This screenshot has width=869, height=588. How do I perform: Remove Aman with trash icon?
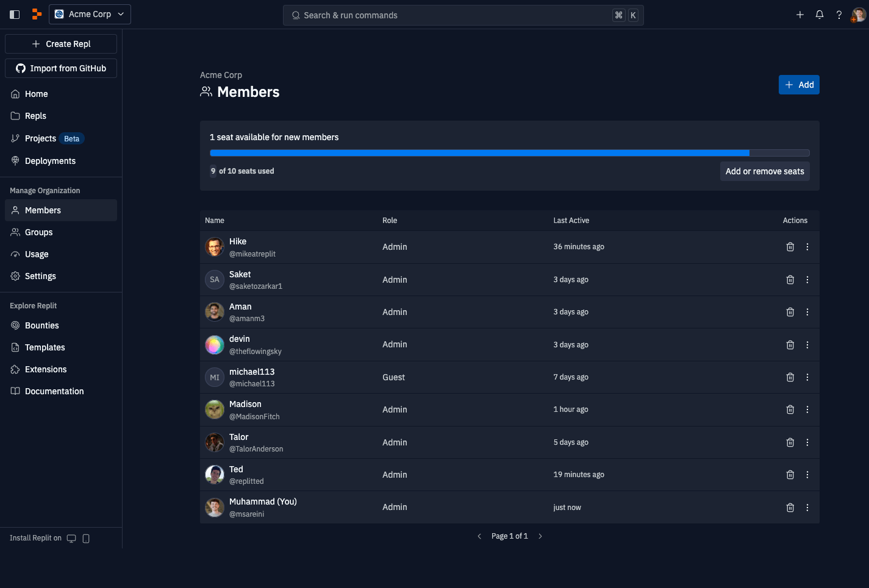pos(790,312)
